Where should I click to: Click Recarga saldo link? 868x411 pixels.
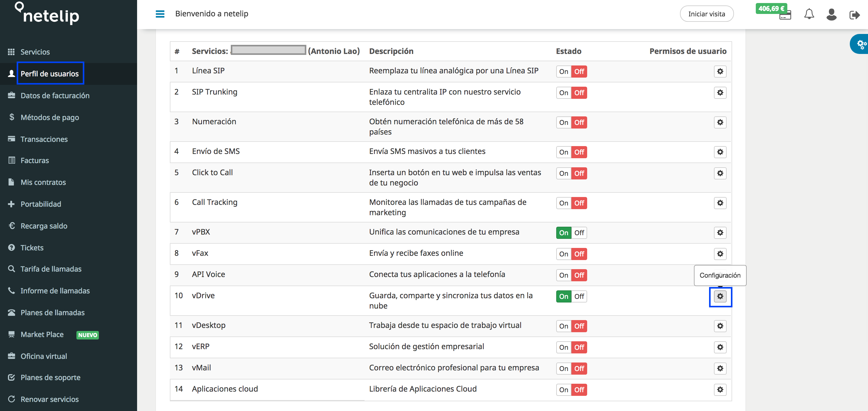point(44,225)
